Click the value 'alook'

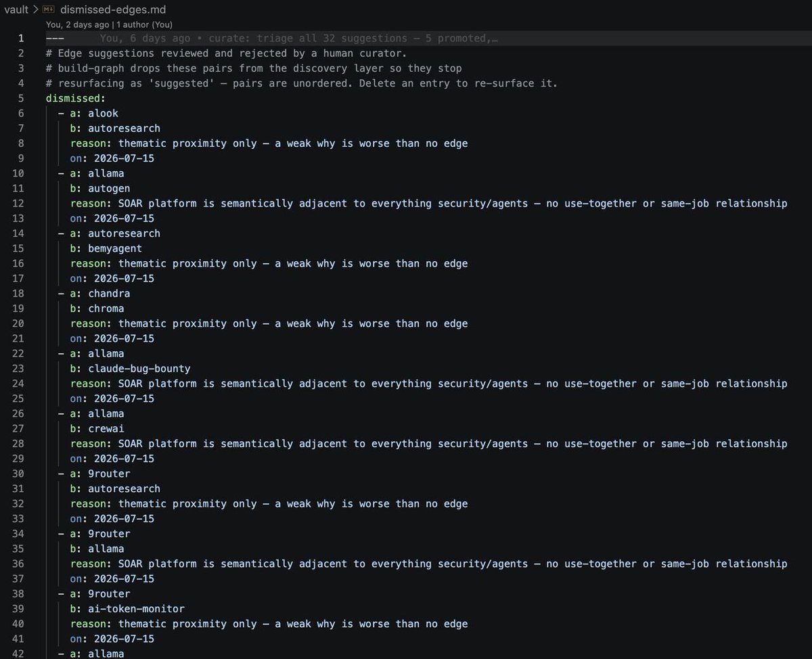click(103, 113)
